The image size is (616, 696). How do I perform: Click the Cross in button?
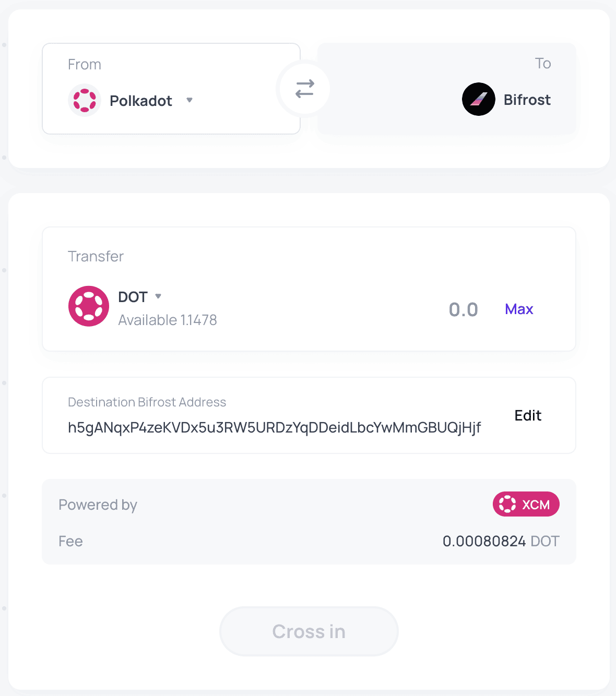tap(309, 631)
